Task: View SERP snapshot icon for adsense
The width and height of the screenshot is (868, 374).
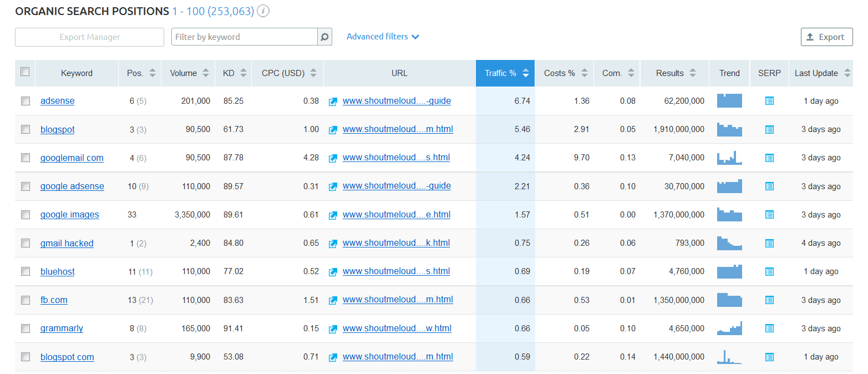Action: pos(769,101)
